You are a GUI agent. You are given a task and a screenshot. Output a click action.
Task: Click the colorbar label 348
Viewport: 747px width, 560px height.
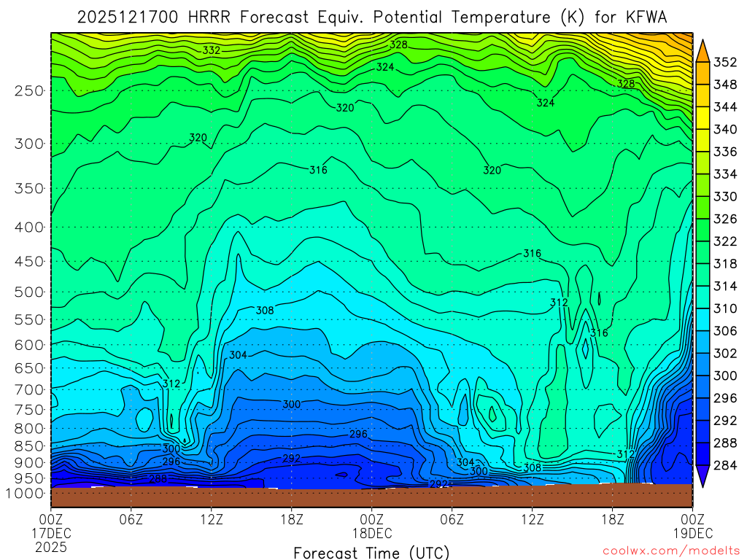pyautogui.click(x=725, y=85)
